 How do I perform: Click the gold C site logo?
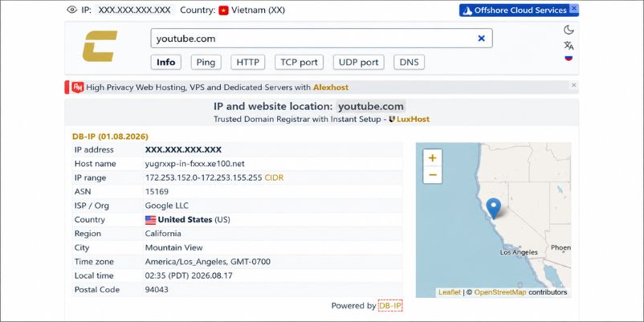pos(100,46)
